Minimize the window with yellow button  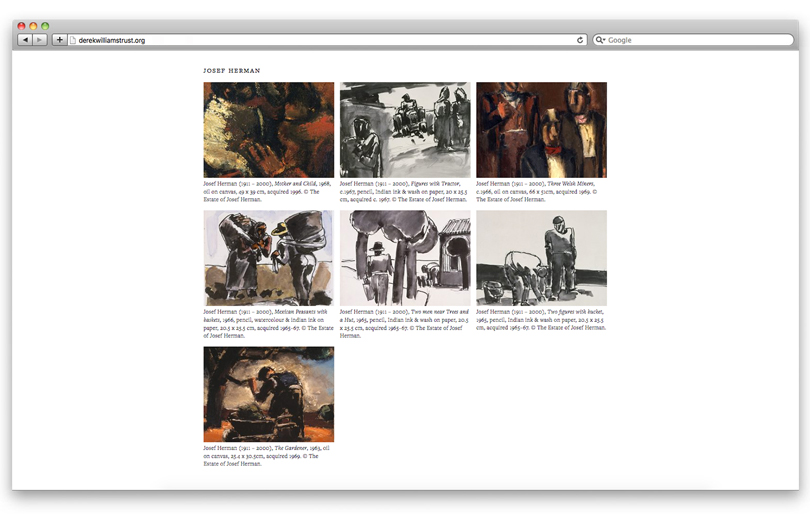33,26
